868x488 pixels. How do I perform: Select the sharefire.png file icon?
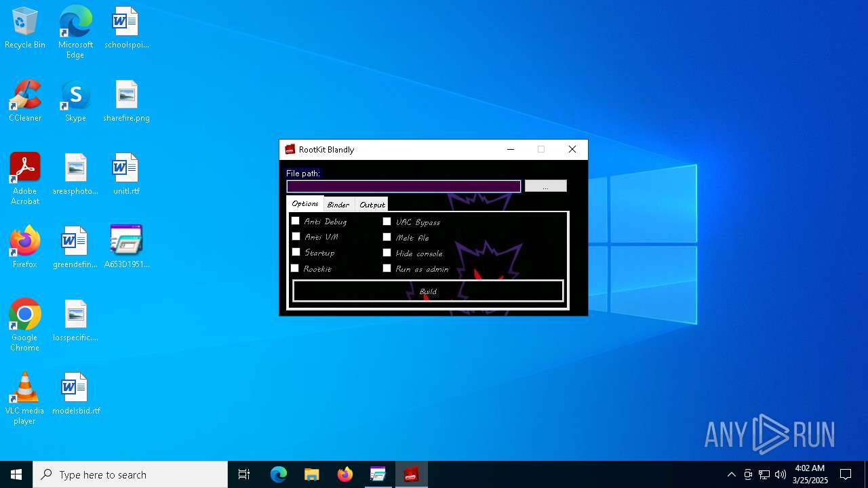(x=126, y=101)
